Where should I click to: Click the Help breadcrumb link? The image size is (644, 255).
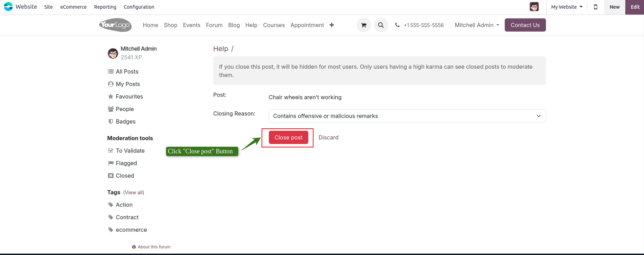coord(221,49)
